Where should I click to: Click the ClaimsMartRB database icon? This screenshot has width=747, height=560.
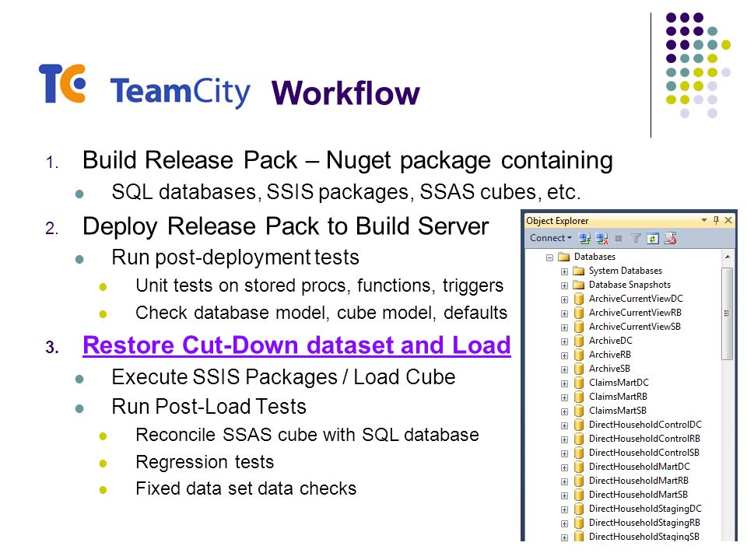[579, 397]
